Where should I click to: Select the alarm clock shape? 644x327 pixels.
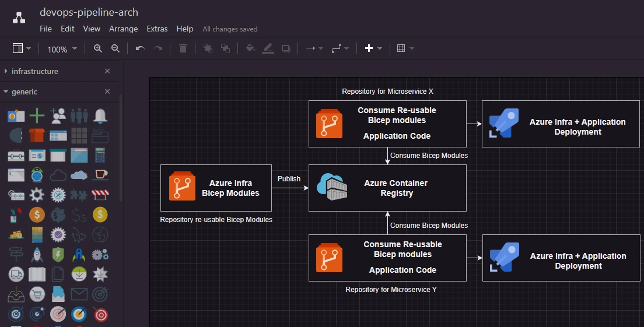coord(37,175)
